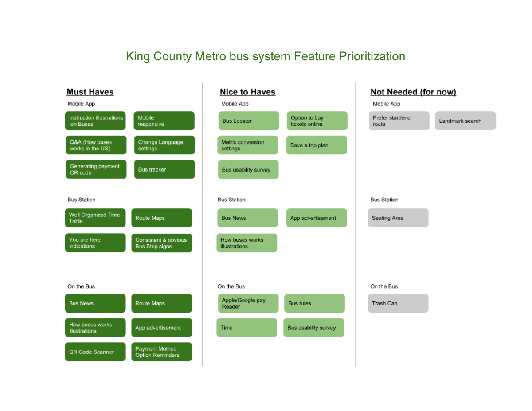Select the Prefer start/end route card
This screenshot has width=532, height=411.
point(399,121)
